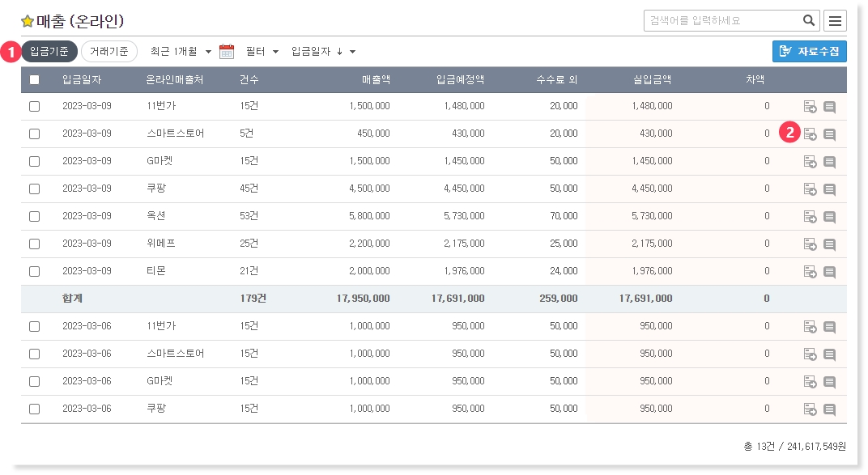Open the memo icon in 스마트스토어 2023-03-09 row
The image size is (868, 475).
829,134
